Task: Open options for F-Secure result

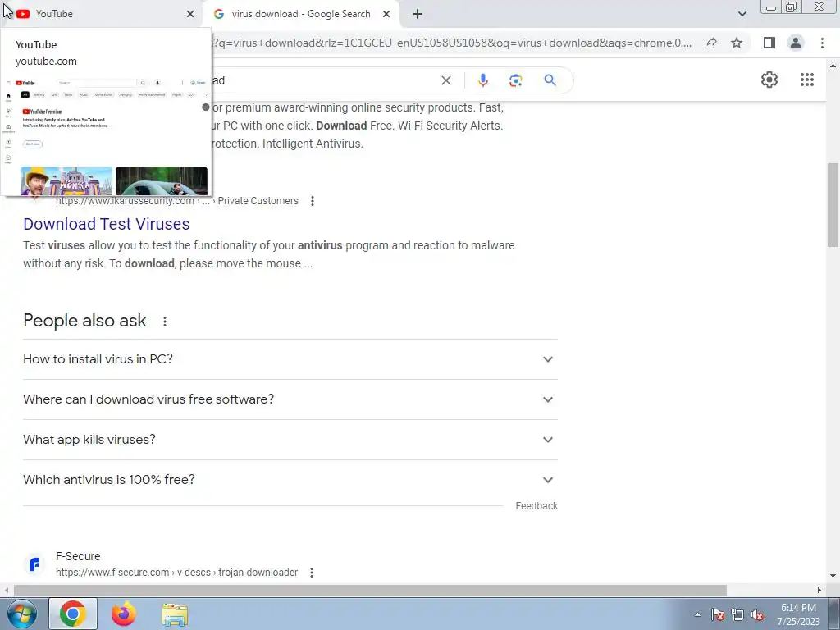Action: click(x=311, y=573)
